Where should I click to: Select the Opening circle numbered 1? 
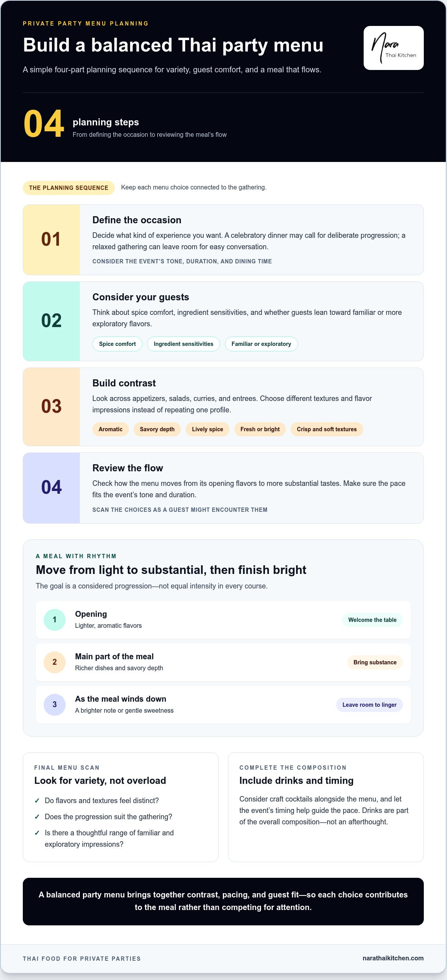click(x=55, y=620)
